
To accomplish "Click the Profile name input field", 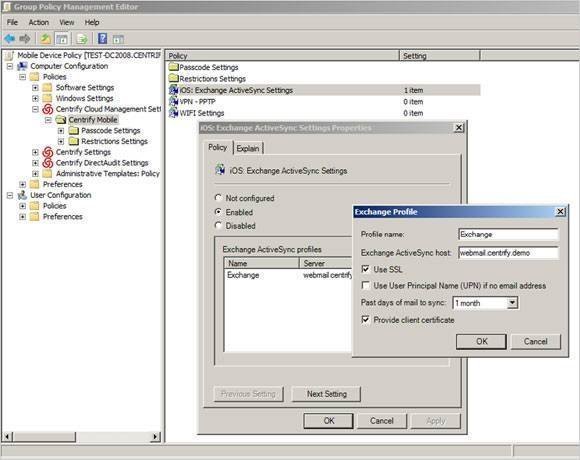I will coord(508,234).
